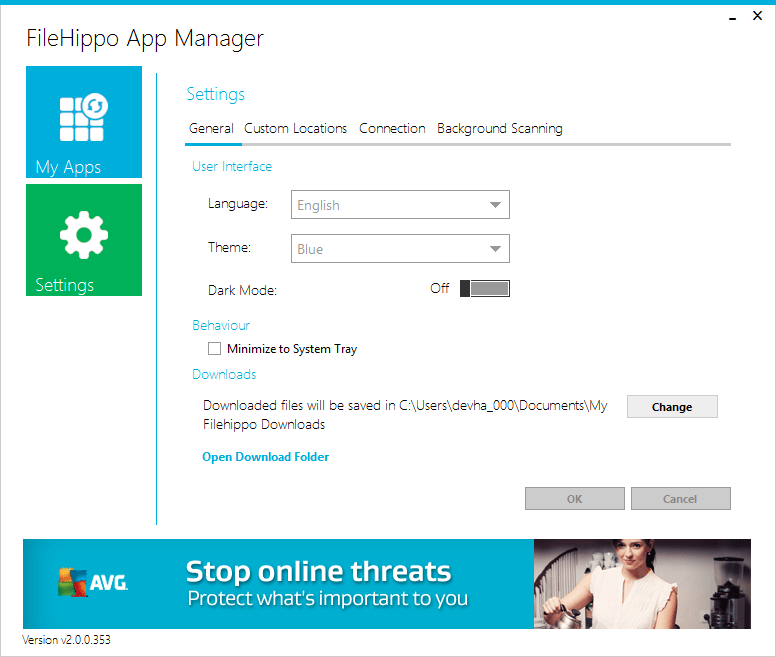Click the Open Download Folder link
This screenshot has height=657, width=776.
pyautogui.click(x=265, y=457)
